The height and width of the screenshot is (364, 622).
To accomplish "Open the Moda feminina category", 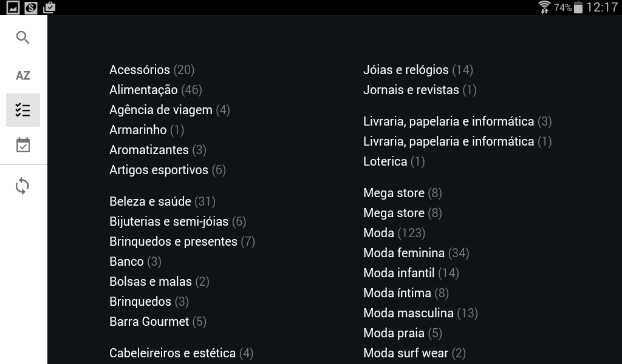I will pos(415,253).
